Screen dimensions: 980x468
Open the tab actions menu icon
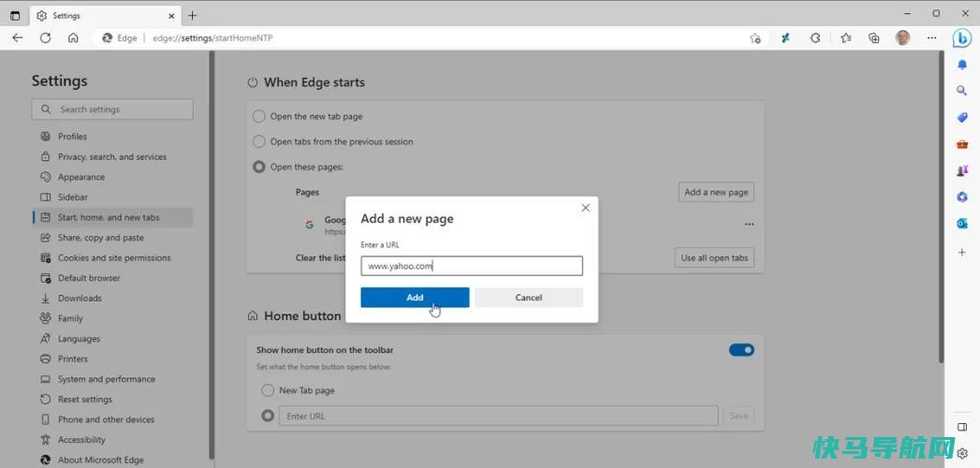point(15,16)
